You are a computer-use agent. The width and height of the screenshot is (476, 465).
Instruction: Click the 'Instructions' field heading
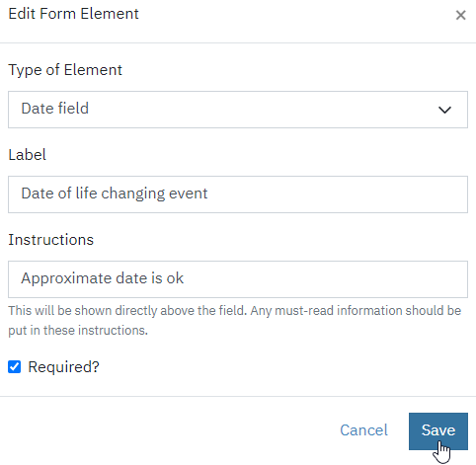point(51,240)
